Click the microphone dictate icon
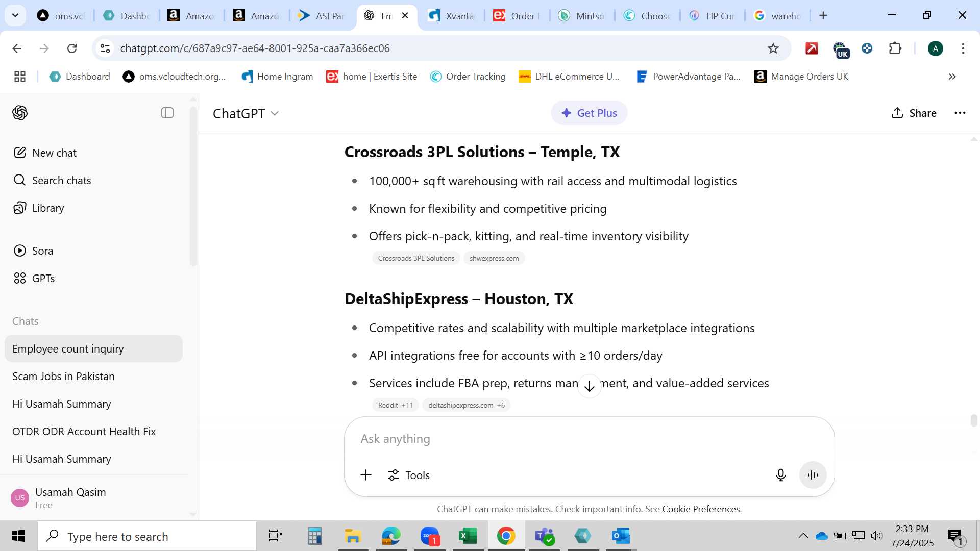 pos(780,475)
